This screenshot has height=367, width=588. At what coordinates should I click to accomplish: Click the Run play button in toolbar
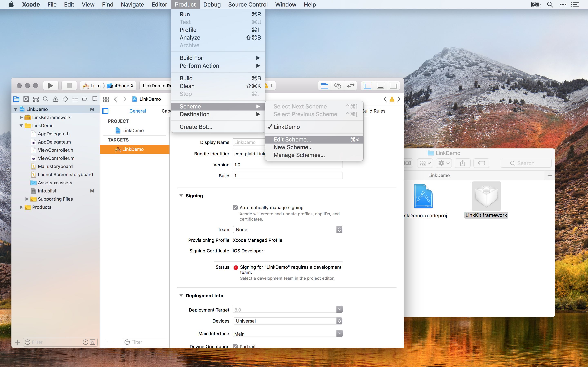click(51, 85)
